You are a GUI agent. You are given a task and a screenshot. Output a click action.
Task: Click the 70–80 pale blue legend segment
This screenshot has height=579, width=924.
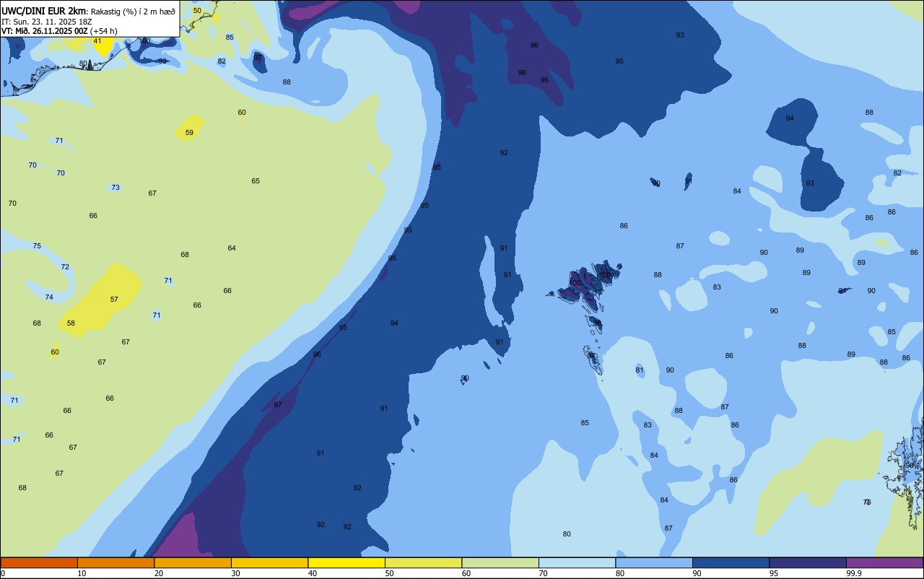577,562
